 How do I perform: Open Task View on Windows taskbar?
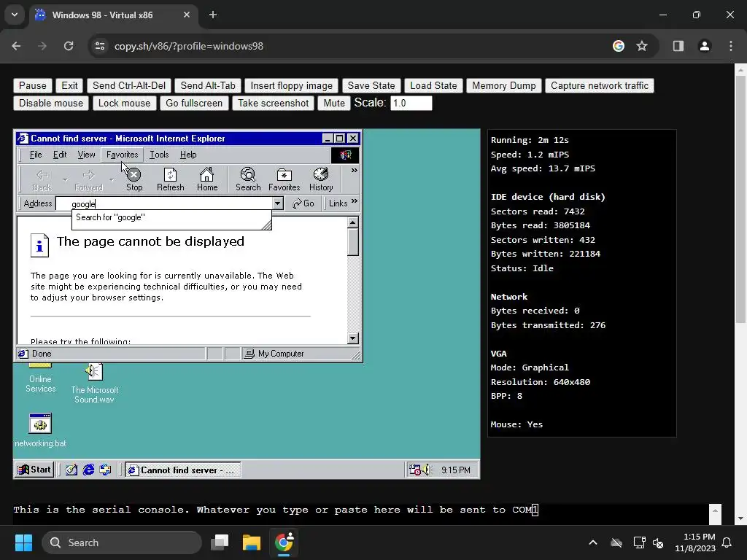(220, 542)
